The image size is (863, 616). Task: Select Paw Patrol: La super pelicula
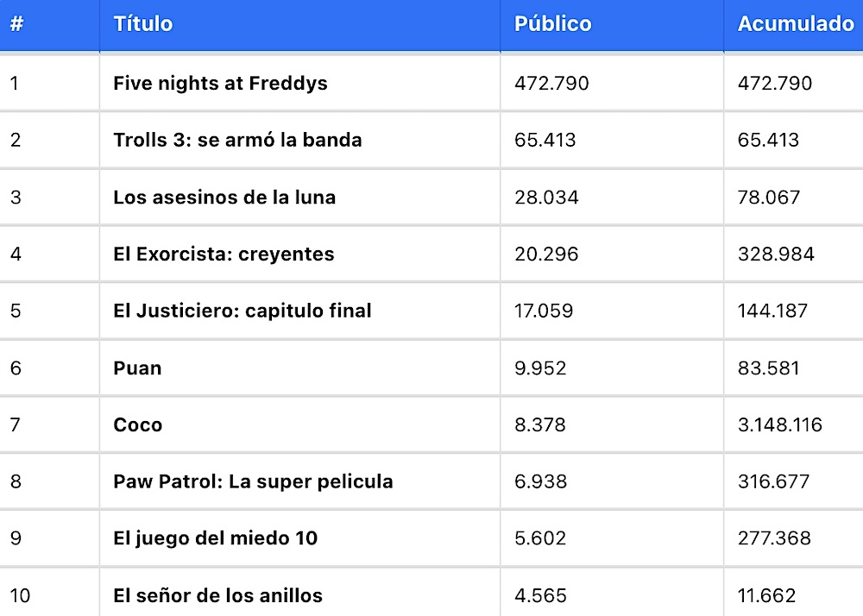tap(253, 481)
